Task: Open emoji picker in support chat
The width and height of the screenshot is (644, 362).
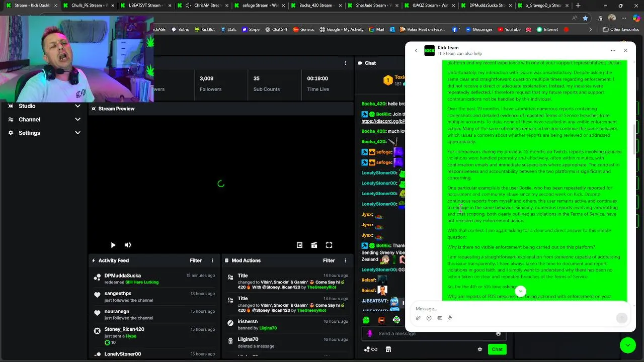Action: click(x=429, y=318)
